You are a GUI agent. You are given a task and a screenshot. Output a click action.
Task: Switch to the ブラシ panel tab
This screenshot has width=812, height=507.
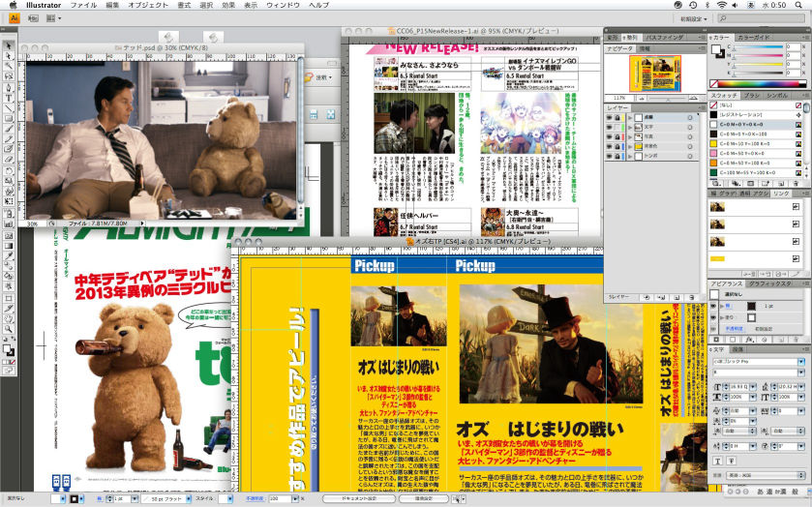point(752,95)
